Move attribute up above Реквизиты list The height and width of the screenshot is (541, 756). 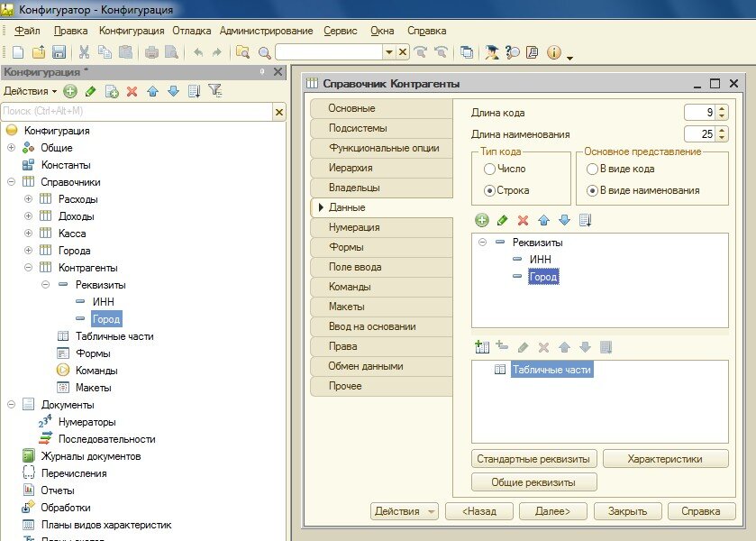click(x=544, y=220)
